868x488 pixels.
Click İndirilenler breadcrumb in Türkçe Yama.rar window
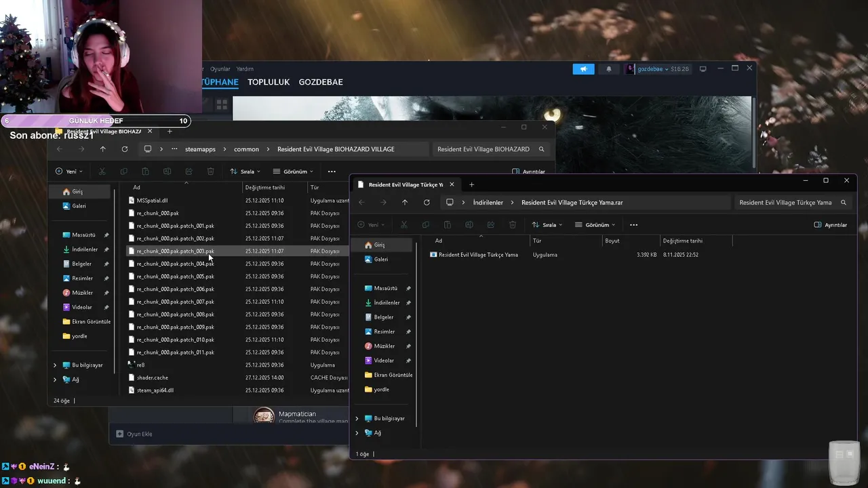click(x=488, y=203)
